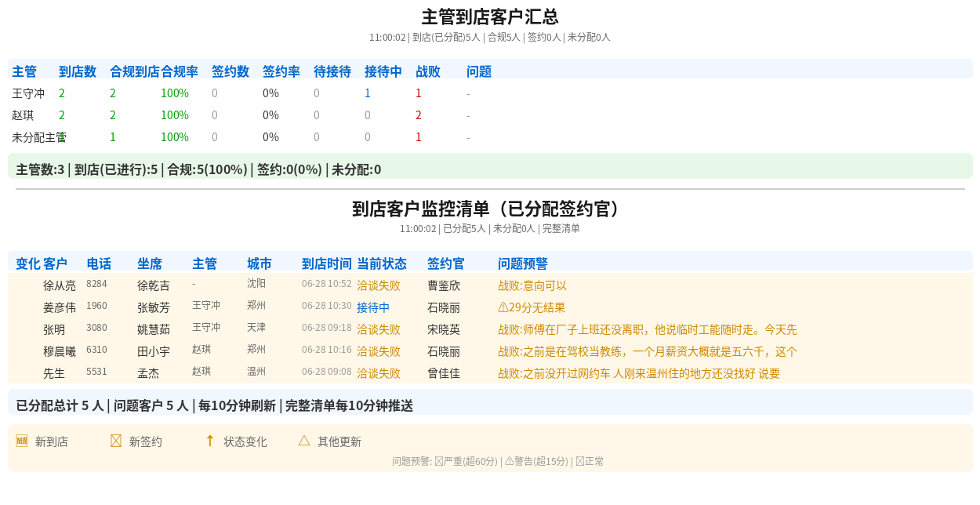The width and height of the screenshot is (980, 505).
Task: Select seat agent 张敏芳
Action: 154,307
